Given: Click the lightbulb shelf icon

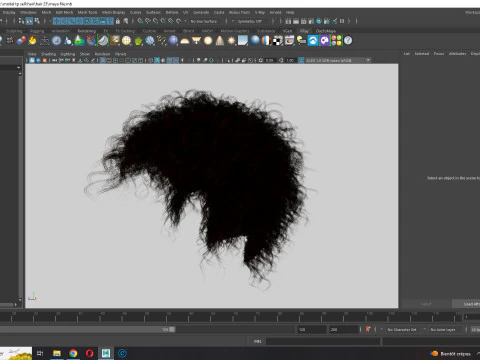Looking at the screenshot, I should pos(301,41).
